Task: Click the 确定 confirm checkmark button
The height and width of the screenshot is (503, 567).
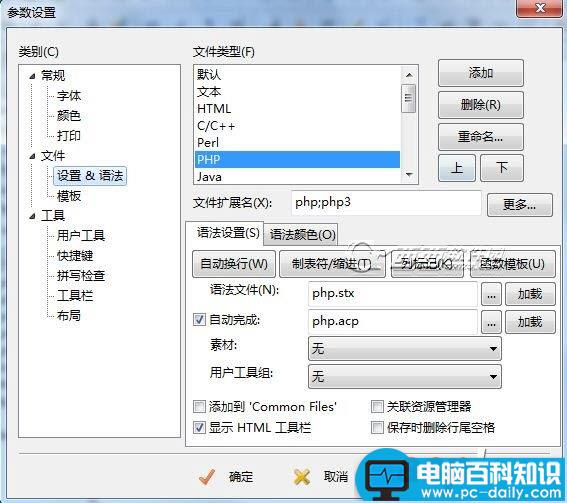Action: 226,477
